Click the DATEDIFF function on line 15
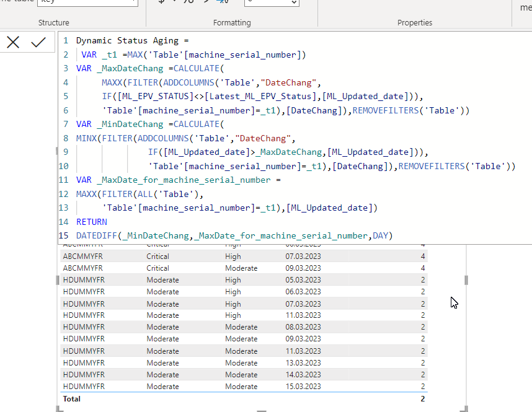 pos(96,235)
